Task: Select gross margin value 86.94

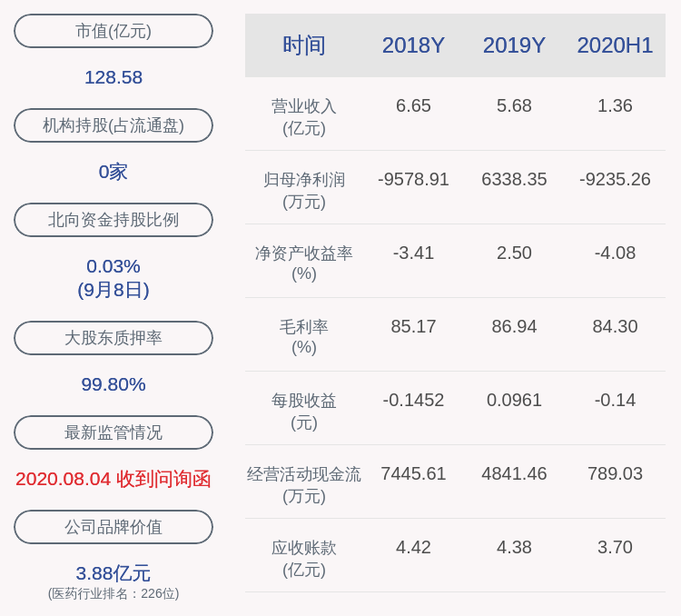Action: click(x=514, y=326)
